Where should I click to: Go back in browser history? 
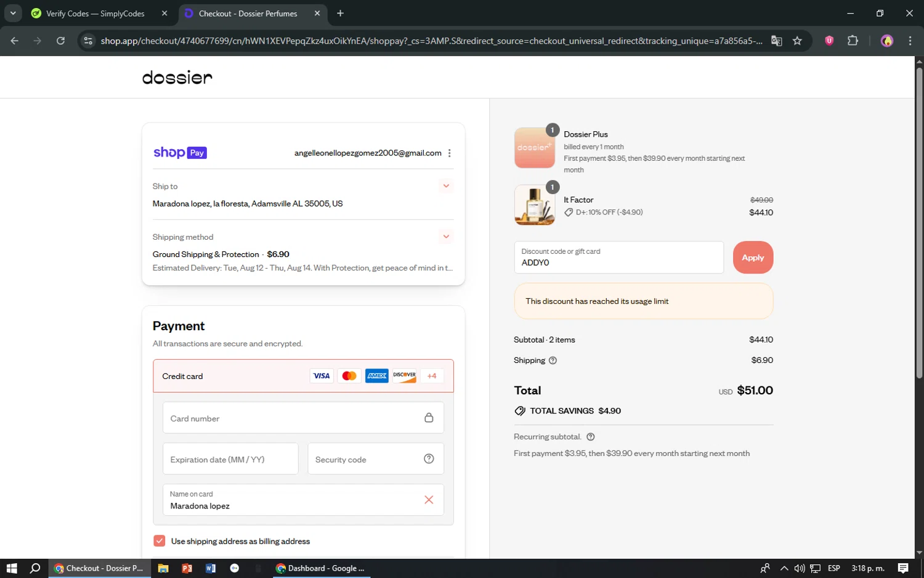coord(15,41)
